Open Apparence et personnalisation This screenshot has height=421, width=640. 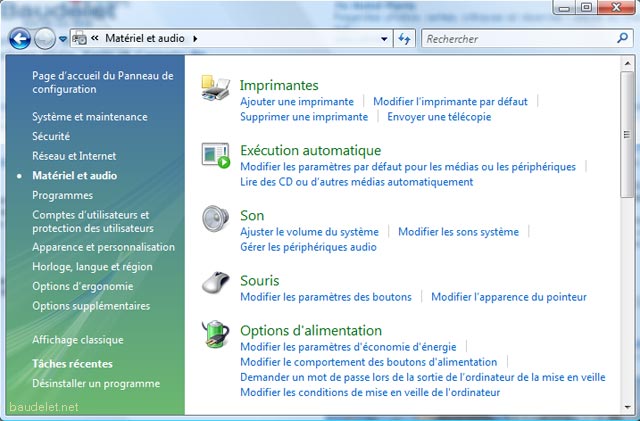(x=103, y=247)
